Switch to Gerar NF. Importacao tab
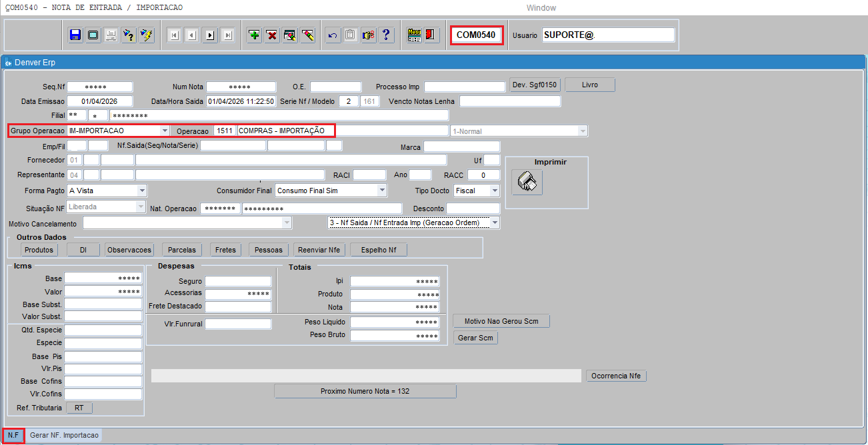Screen dimensions: 868x445 tap(64, 436)
